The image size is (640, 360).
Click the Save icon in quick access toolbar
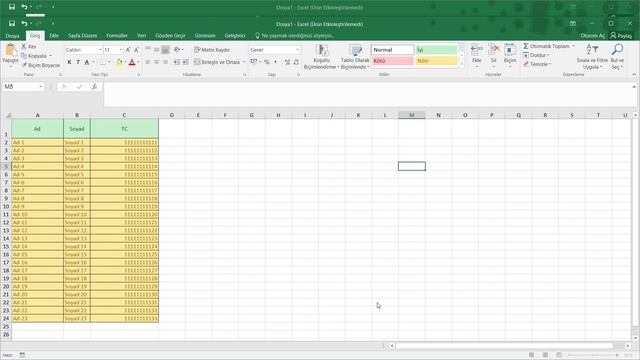(x=12, y=24)
